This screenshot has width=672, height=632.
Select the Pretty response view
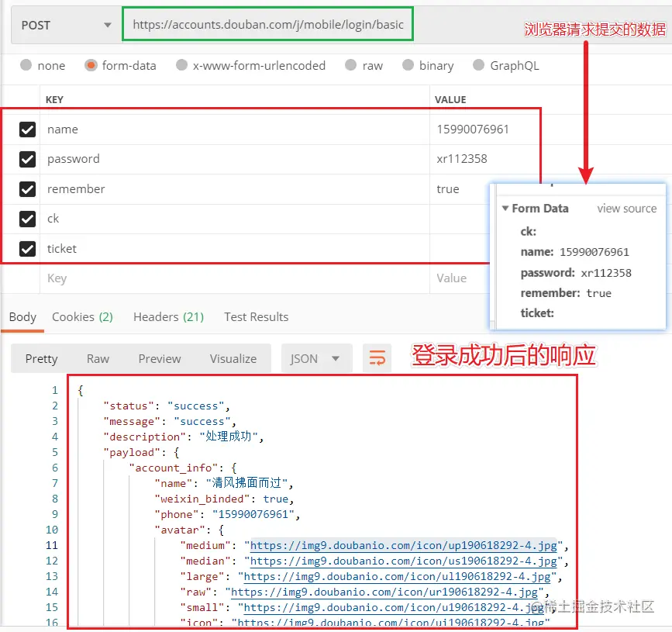click(x=42, y=359)
